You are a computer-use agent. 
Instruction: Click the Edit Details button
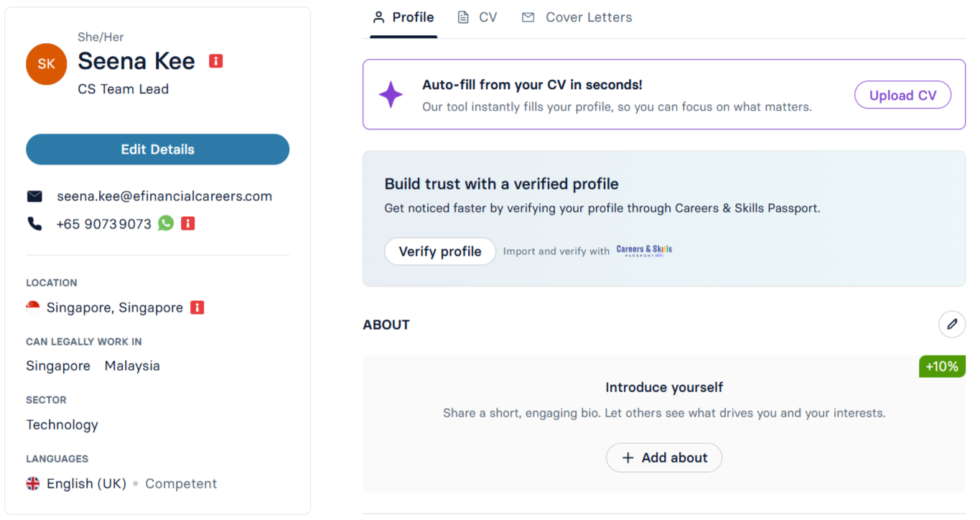point(158,149)
